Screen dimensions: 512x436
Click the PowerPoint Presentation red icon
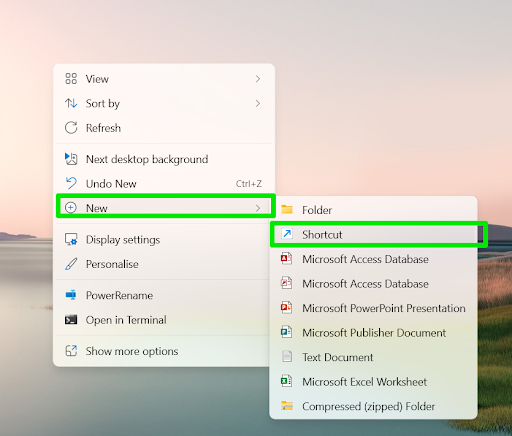click(x=286, y=307)
